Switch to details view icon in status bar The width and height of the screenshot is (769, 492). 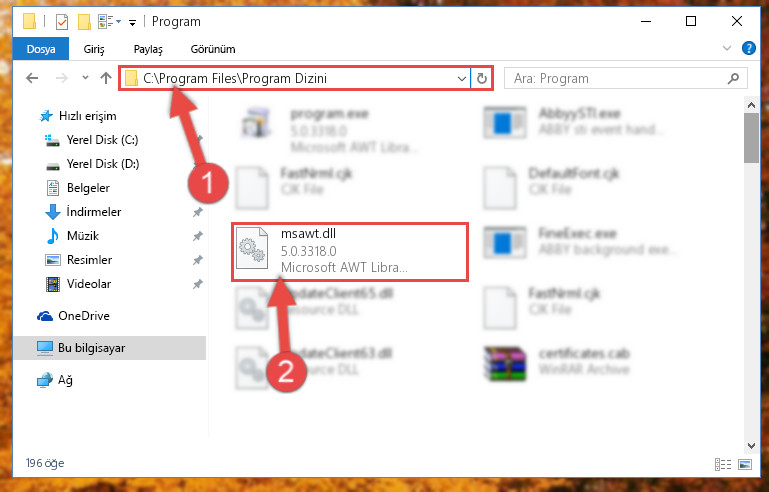(x=723, y=464)
